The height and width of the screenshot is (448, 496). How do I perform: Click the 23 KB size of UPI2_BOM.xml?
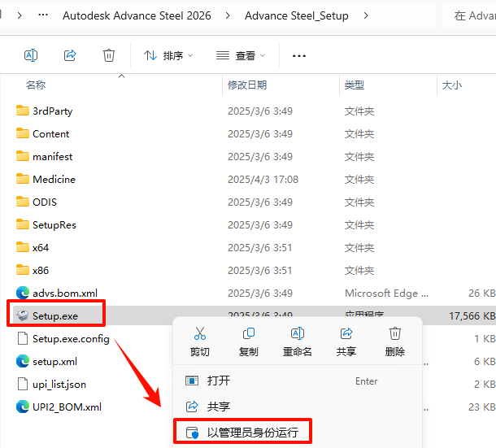point(481,407)
